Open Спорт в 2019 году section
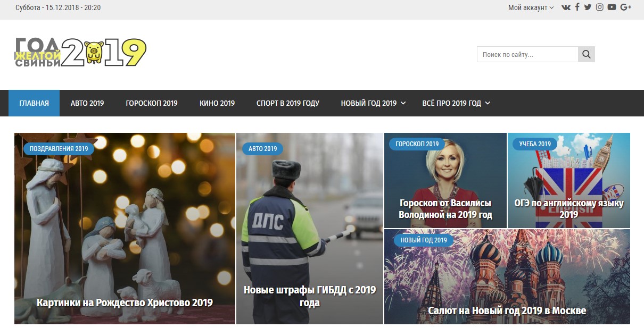644x328 pixels. 288,103
